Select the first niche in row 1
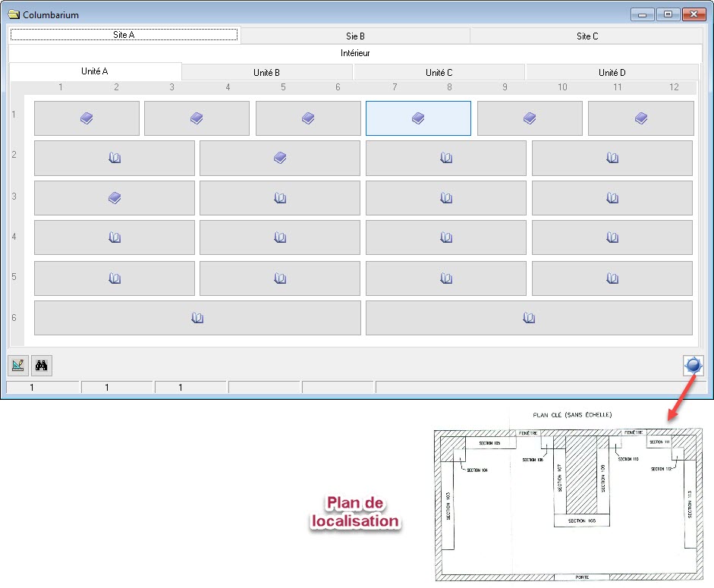 tap(86, 118)
